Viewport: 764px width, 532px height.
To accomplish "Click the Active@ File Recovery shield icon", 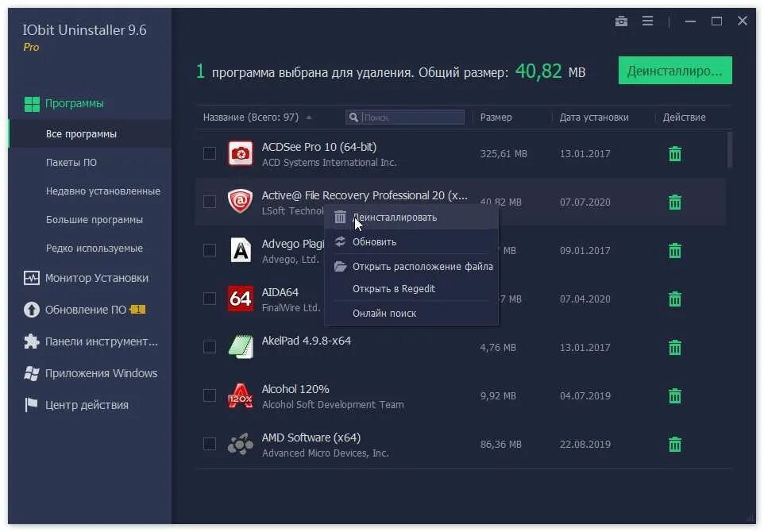I will [241, 201].
